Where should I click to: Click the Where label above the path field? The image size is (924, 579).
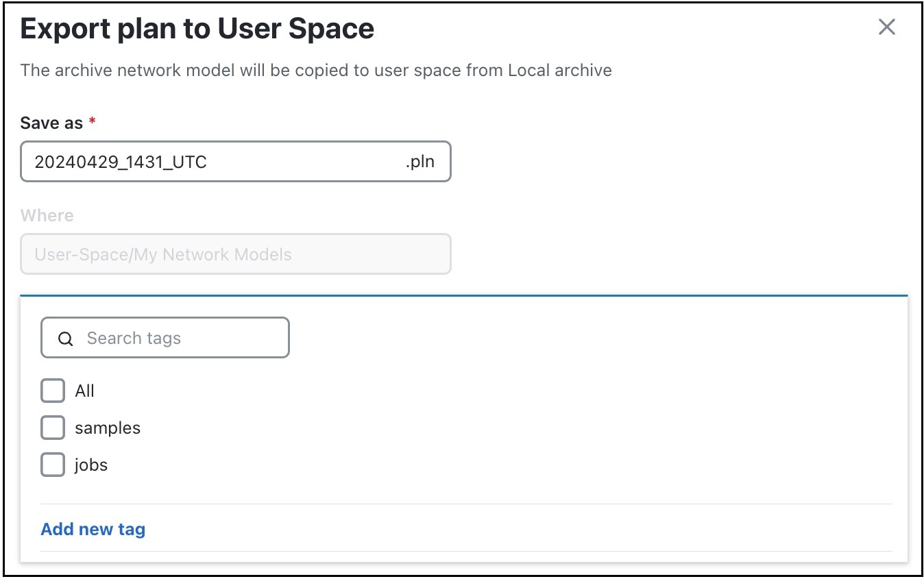47,215
